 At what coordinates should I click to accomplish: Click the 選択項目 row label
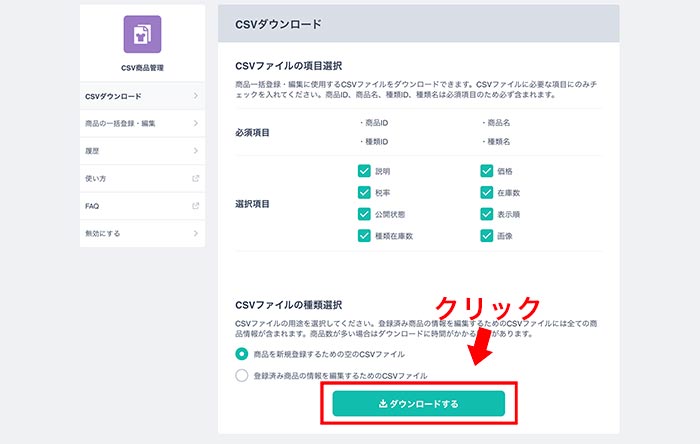pos(252,204)
